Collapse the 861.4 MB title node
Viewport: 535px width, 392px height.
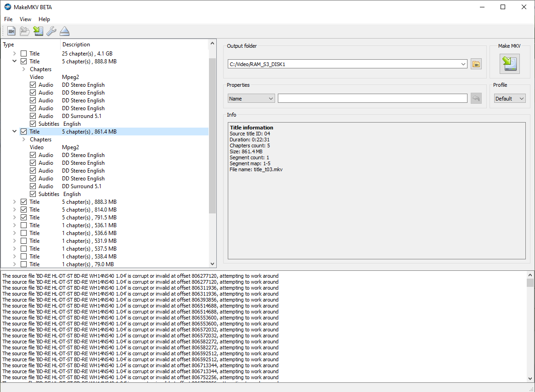click(x=14, y=132)
